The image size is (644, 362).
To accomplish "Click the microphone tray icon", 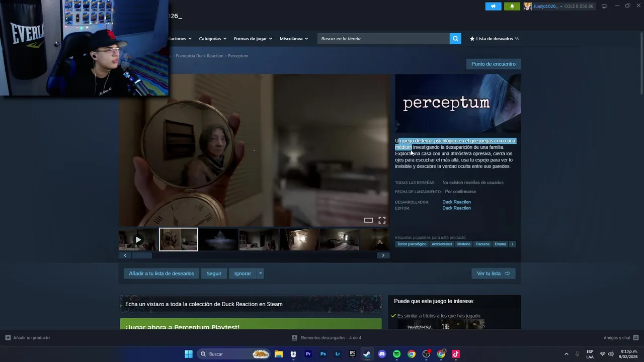I will click(577, 354).
